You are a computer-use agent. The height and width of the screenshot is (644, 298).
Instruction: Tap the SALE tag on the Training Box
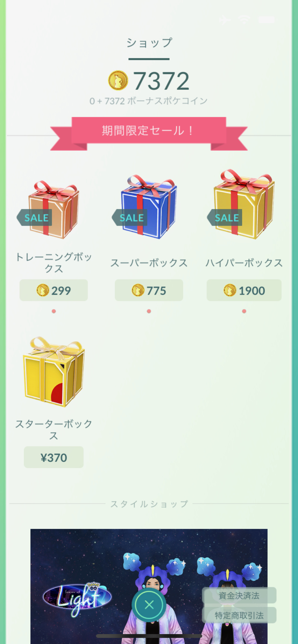34,217
